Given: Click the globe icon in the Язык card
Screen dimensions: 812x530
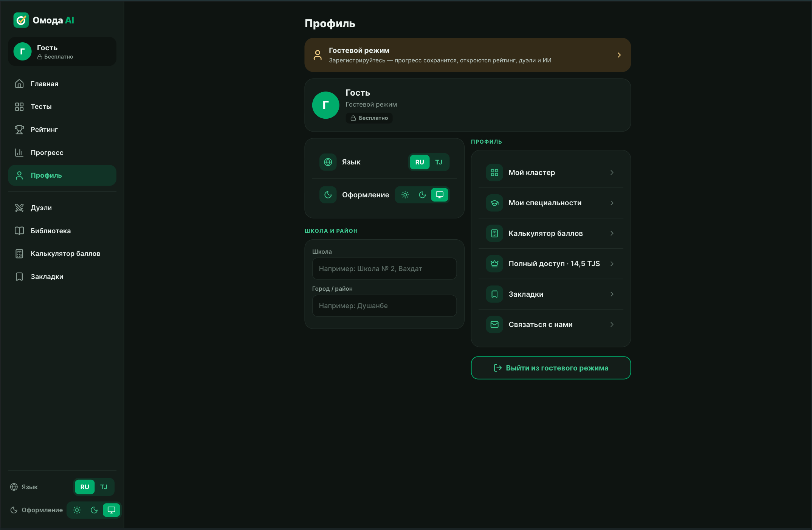Looking at the screenshot, I should pos(328,162).
